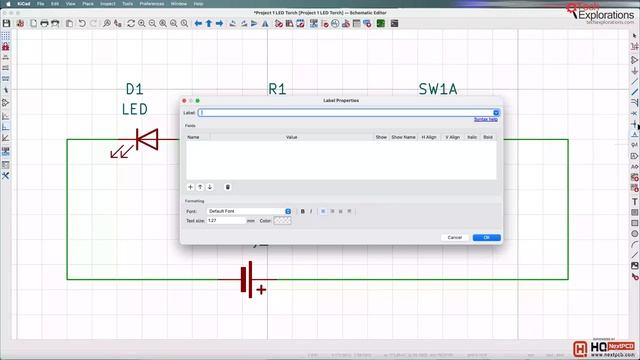Open the text Color swatch picker
This screenshot has height=360, width=640.
(x=282, y=221)
